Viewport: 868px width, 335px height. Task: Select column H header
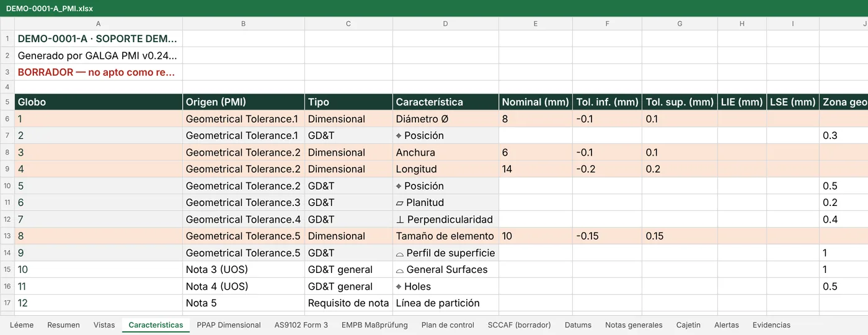742,24
